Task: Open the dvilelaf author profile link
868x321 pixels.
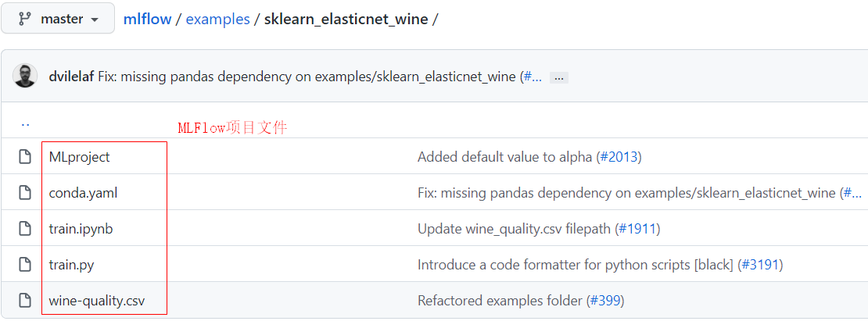Action: (x=70, y=77)
